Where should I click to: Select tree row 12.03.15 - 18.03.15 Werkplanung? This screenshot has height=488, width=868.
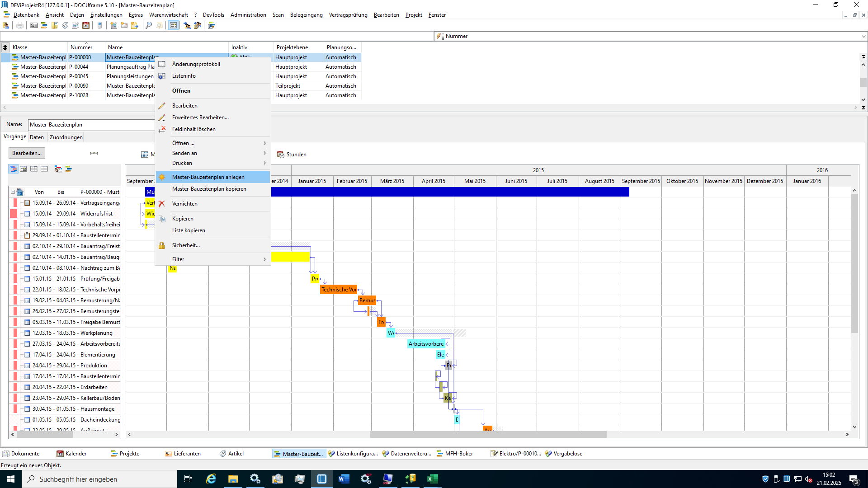(65, 333)
